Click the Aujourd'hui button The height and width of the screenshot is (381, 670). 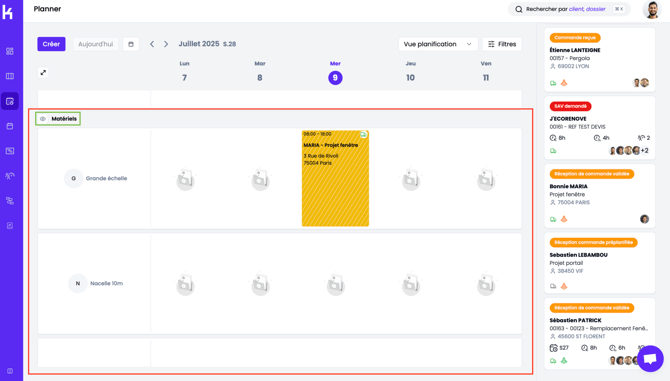tap(96, 44)
